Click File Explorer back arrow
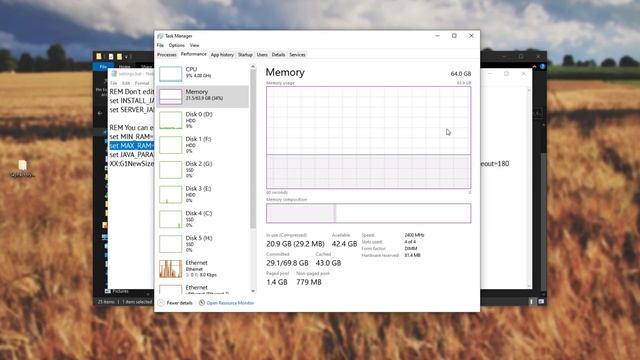 (x=100, y=113)
